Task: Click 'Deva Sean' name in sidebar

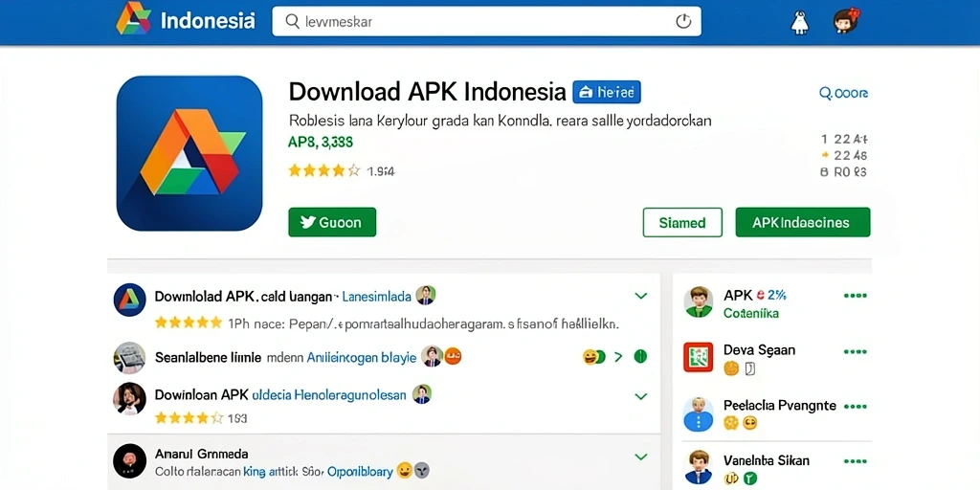Action: click(x=759, y=350)
